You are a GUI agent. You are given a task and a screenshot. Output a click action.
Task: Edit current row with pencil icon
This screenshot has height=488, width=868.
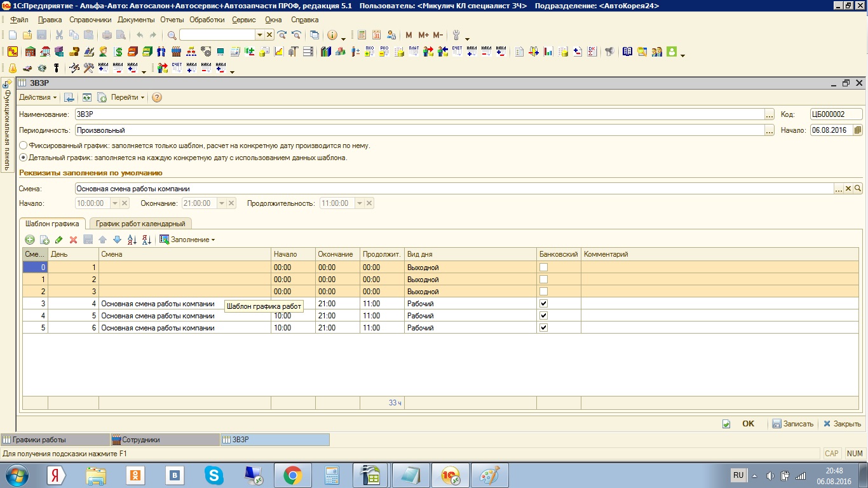(x=59, y=240)
